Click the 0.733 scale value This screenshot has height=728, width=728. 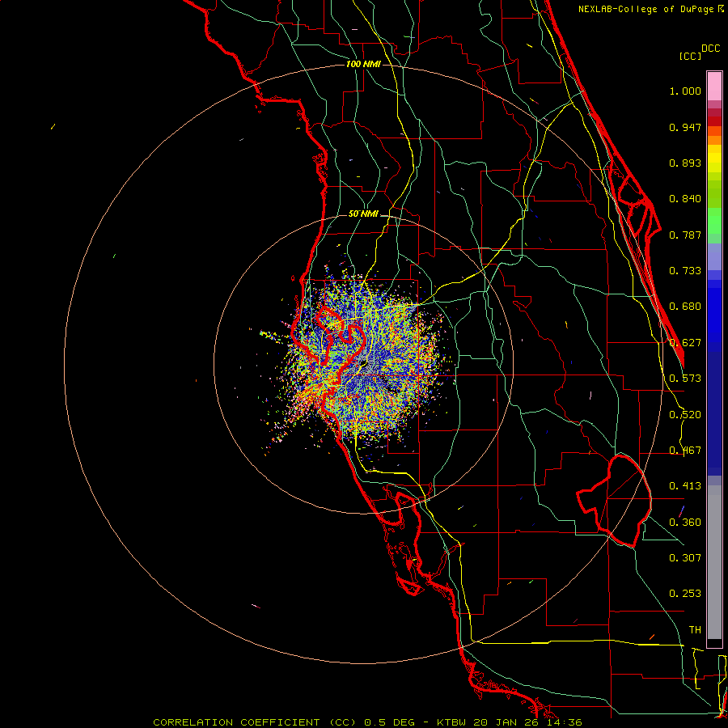tap(685, 271)
